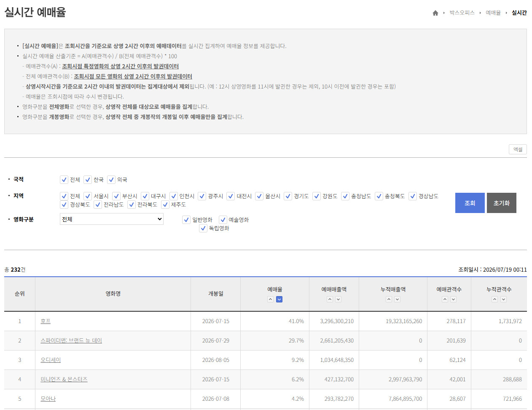The height and width of the screenshot is (410, 532).
Task: Toggle 부산시 region checkbox
Action: (x=116, y=196)
